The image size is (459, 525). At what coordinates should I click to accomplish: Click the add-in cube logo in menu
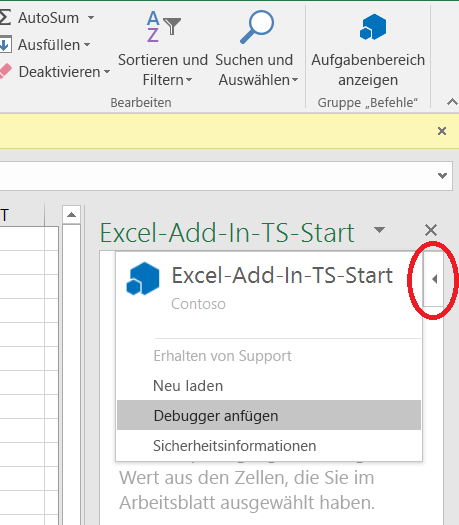pos(143,279)
